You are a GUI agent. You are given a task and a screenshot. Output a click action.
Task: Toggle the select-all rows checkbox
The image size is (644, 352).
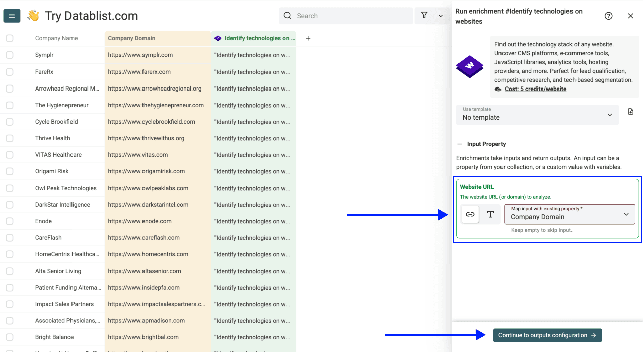(10, 38)
